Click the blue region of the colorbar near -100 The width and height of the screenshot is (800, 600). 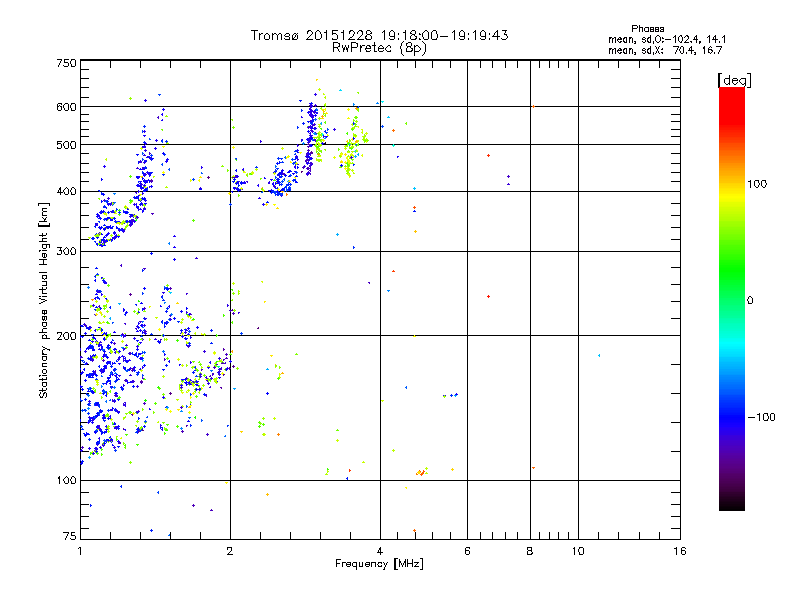732,416
